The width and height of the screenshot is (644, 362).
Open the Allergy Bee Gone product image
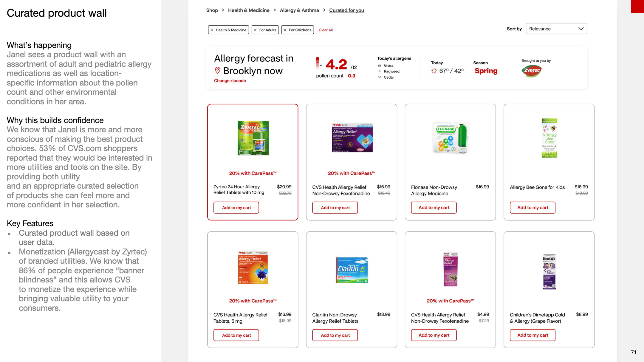(x=549, y=138)
